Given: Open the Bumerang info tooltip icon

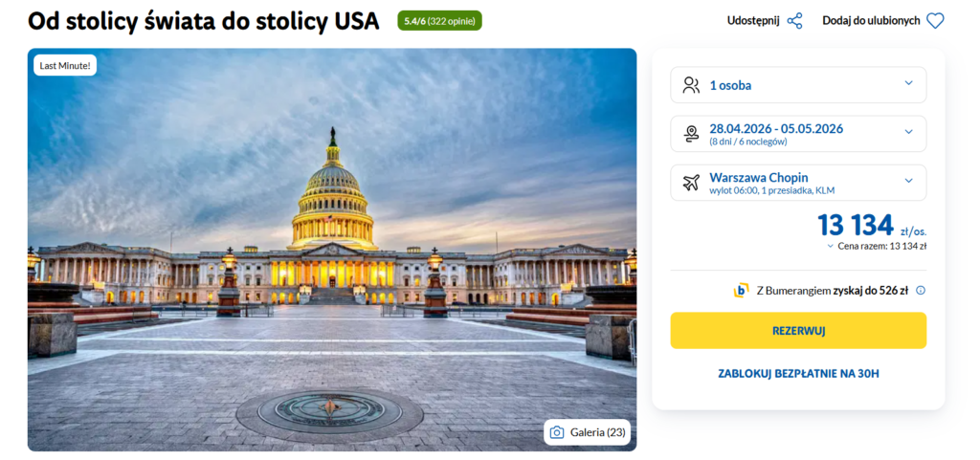Looking at the screenshot, I should 921,291.
